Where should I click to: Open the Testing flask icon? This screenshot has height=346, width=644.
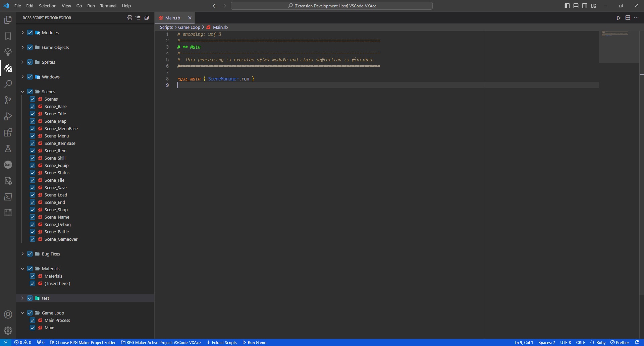pyautogui.click(x=8, y=149)
